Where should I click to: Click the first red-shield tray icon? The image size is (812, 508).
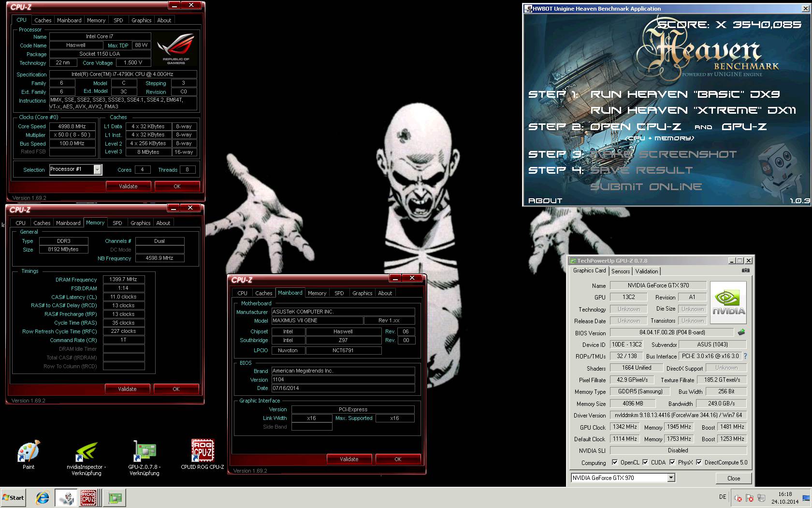click(738, 497)
